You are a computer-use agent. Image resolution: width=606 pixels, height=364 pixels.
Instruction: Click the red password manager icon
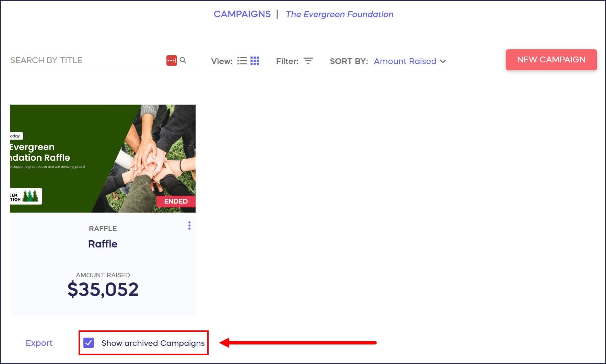(172, 60)
